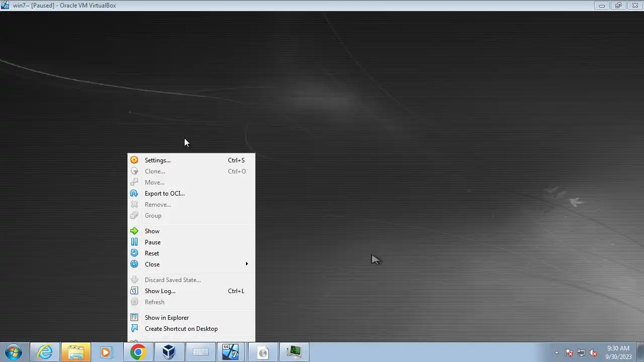Open VirtualBox cube taskbar icon

point(169,352)
